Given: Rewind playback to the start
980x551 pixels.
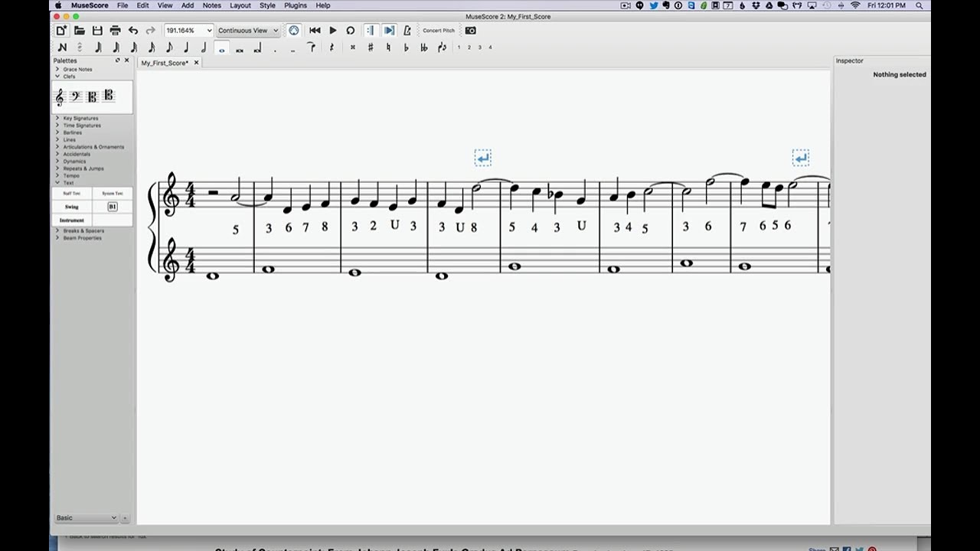Looking at the screenshot, I should click(x=315, y=31).
